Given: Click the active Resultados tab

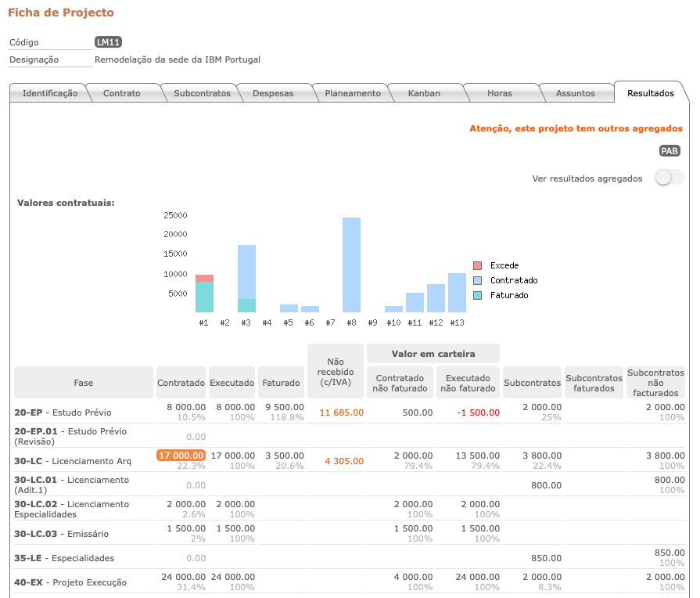Looking at the screenshot, I should [652, 92].
